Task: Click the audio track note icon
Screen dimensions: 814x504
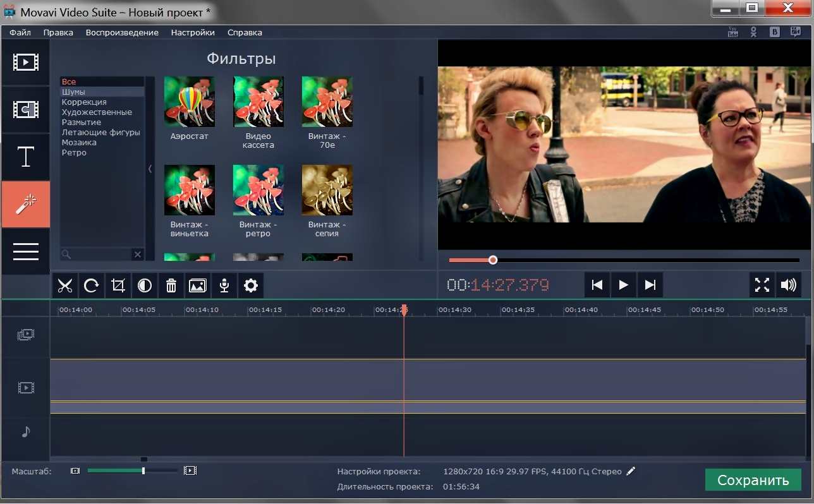Action: pyautogui.click(x=26, y=432)
